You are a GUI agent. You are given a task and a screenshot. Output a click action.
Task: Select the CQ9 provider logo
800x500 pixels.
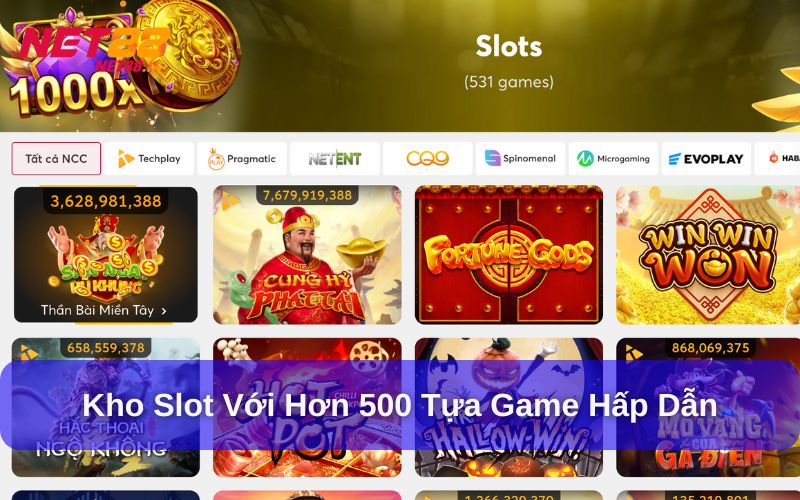[x=428, y=159]
